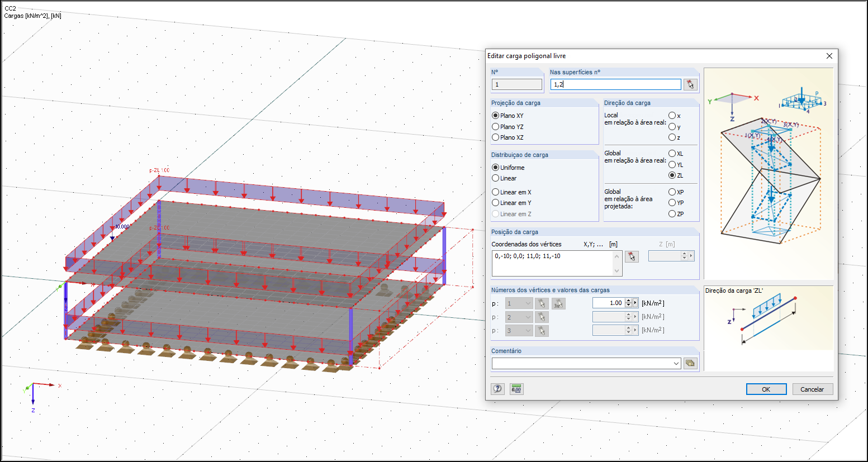Click the stepper arrows of 1.00 load value
868x462 pixels.
628,303
